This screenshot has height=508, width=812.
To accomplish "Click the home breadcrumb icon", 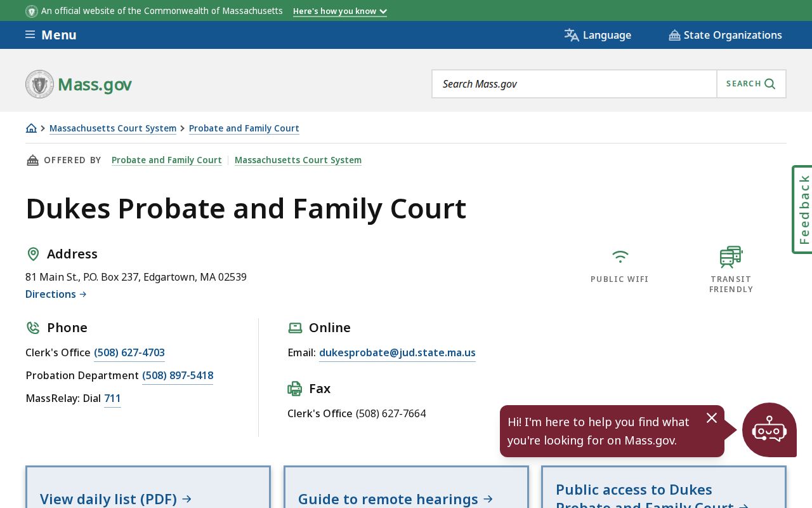I will coord(31,128).
